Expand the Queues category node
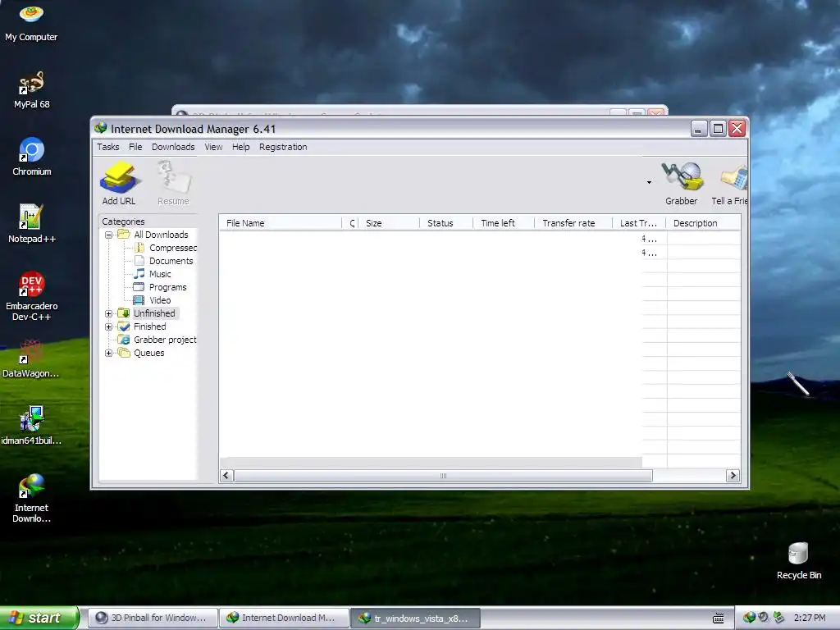Viewport: 840px width, 630px height. tap(108, 353)
